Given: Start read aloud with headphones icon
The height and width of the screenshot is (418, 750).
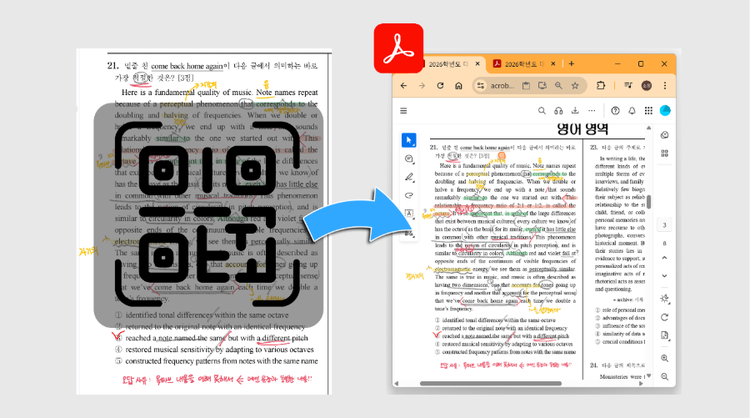Looking at the screenshot, I should 558,111.
